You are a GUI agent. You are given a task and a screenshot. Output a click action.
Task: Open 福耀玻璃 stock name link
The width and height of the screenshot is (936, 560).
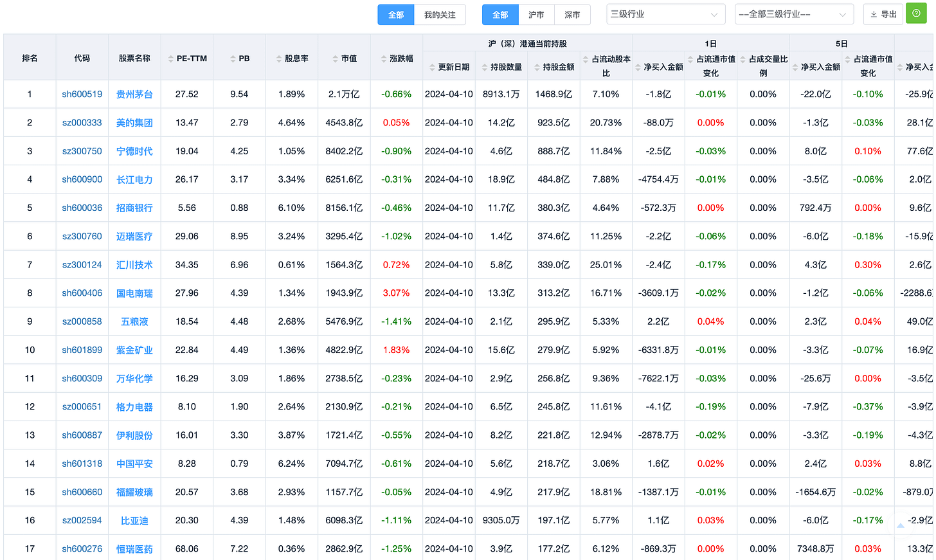tap(134, 492)
